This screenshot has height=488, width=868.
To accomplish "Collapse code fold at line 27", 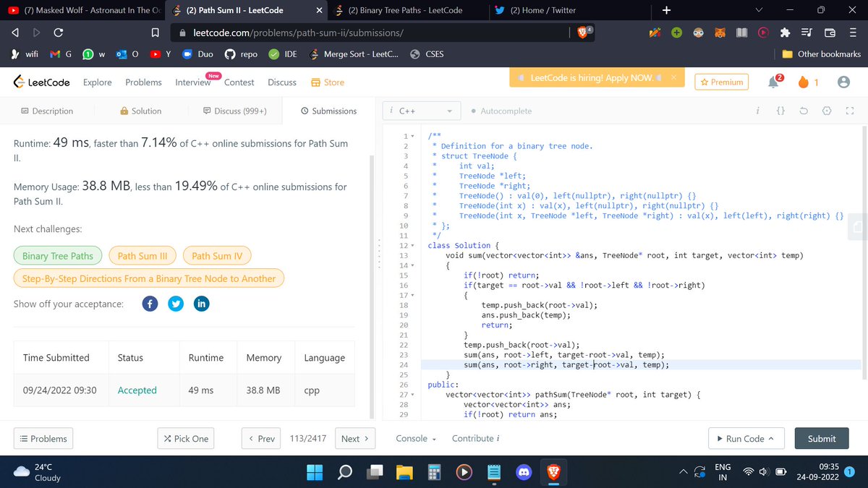I will pyautogui.click(x=412, y=395).
